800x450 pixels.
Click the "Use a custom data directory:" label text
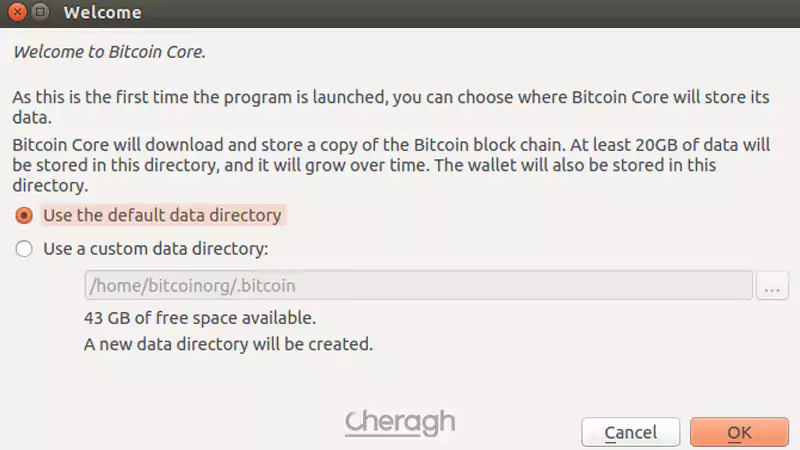tap(156, 249)
